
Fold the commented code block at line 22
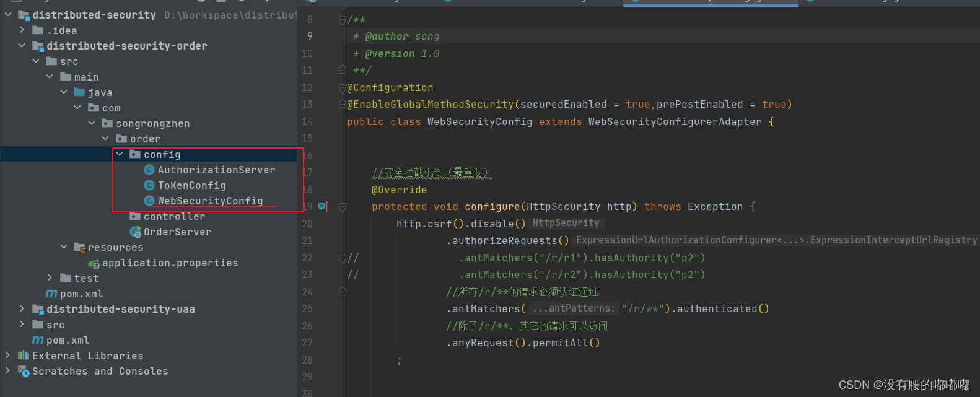pyautogui.click(x=343, y=258)
